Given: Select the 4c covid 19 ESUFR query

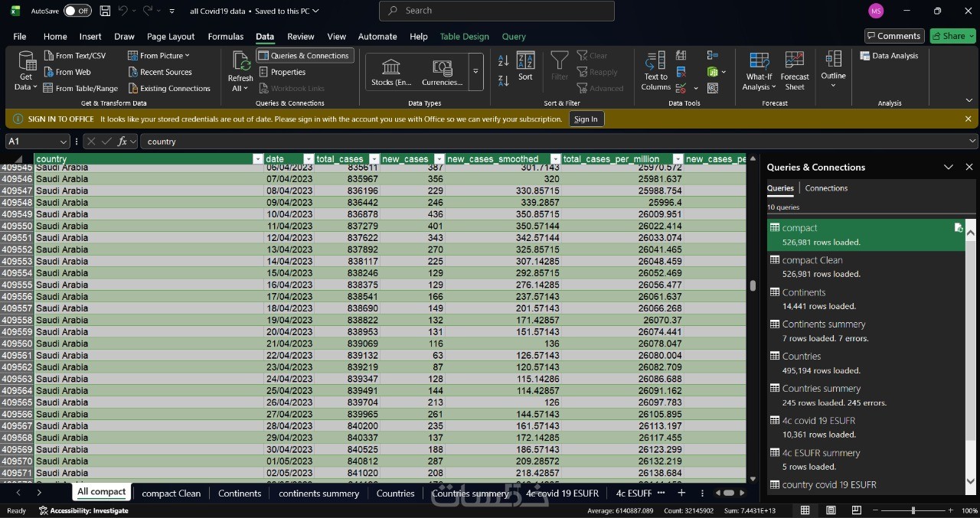Looking at the screenshot, I should 865,428.
